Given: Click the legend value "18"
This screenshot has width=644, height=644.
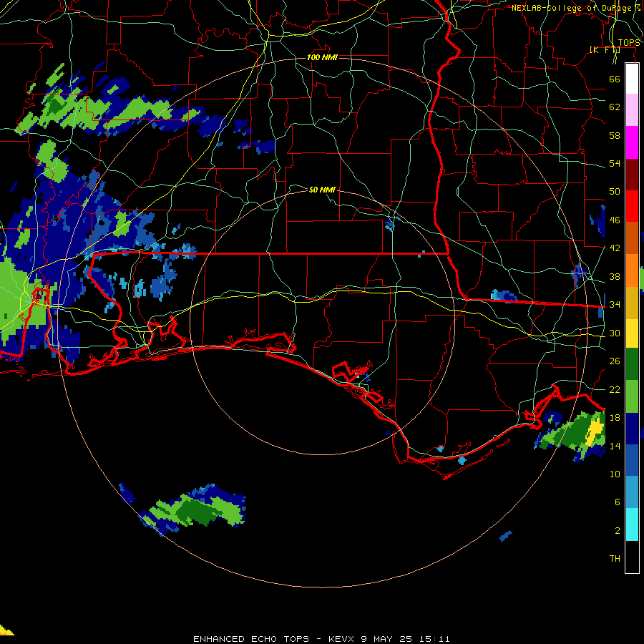Looking at the screenshot, I should coord(615,418).
